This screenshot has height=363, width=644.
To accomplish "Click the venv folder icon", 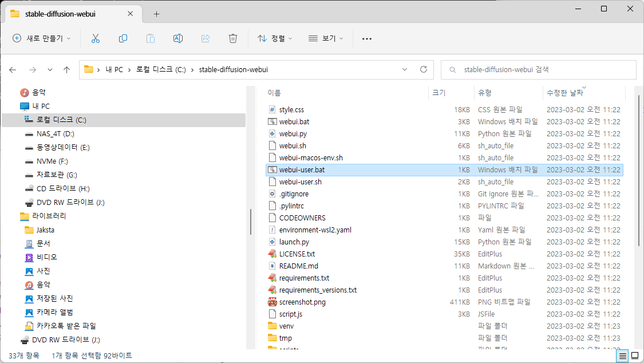I will tap(272, 326).
